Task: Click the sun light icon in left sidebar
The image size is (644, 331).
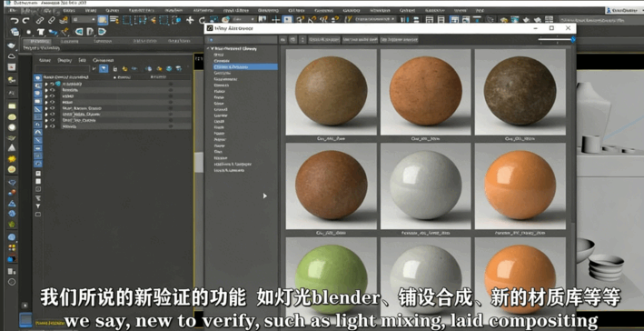Action: (12, 159)
